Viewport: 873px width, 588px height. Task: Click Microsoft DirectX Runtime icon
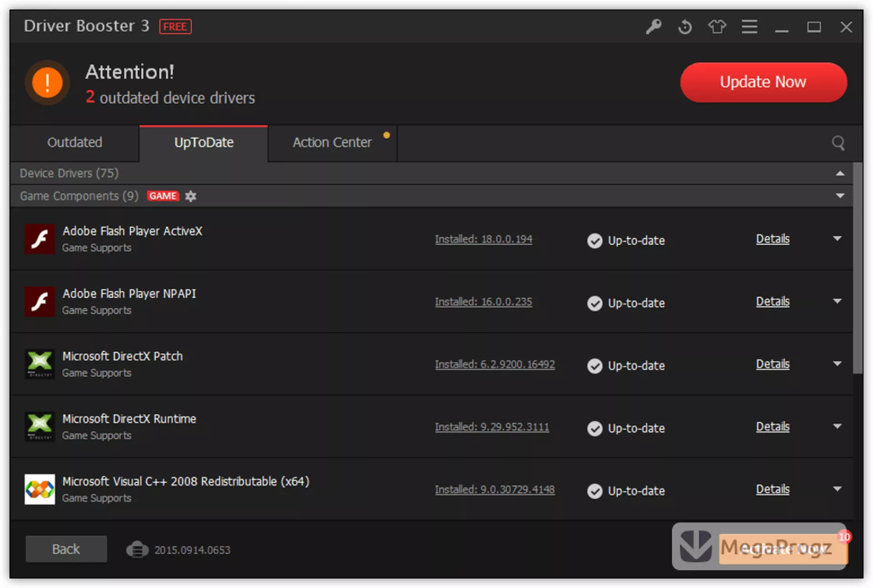tap(40, 427)
